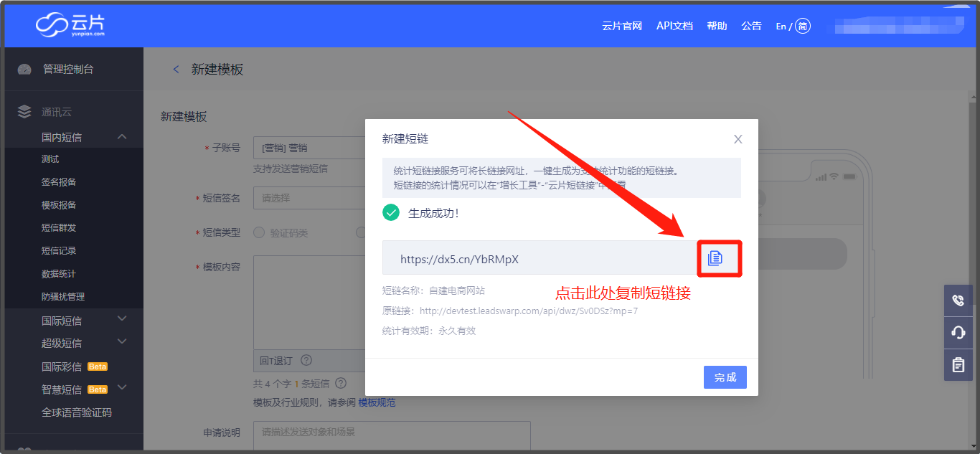Open the 子账号 dropdown
The width and height of the screenshot is (980, 454).
click(309, 148)
